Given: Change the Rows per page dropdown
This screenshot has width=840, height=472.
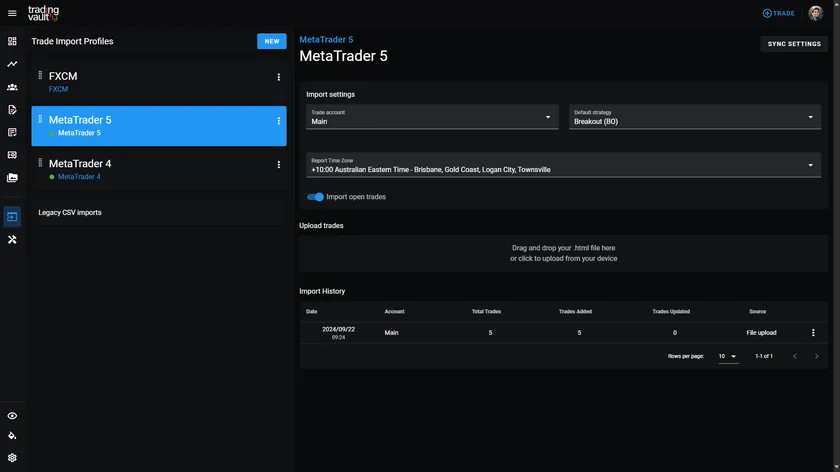Looking at the screenshot, I should (728, 356).
